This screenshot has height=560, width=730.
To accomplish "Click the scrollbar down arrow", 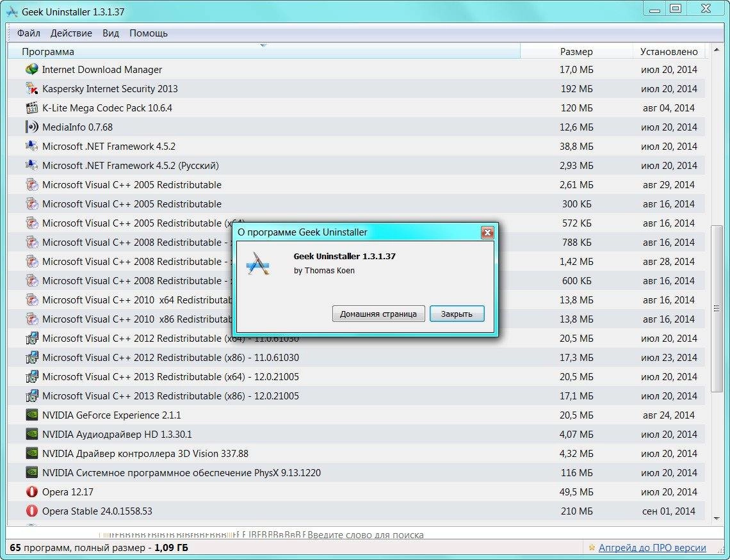I will click(717, 518).
